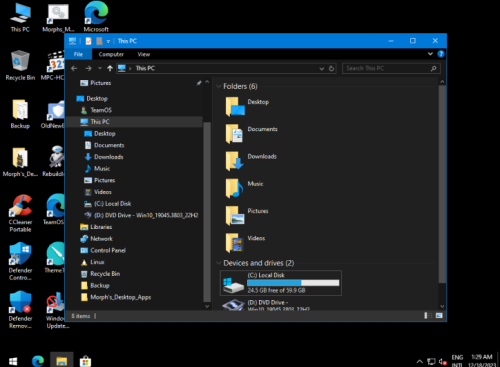
Task: Collapse the Folders (6) group
Action: [219, 86]
